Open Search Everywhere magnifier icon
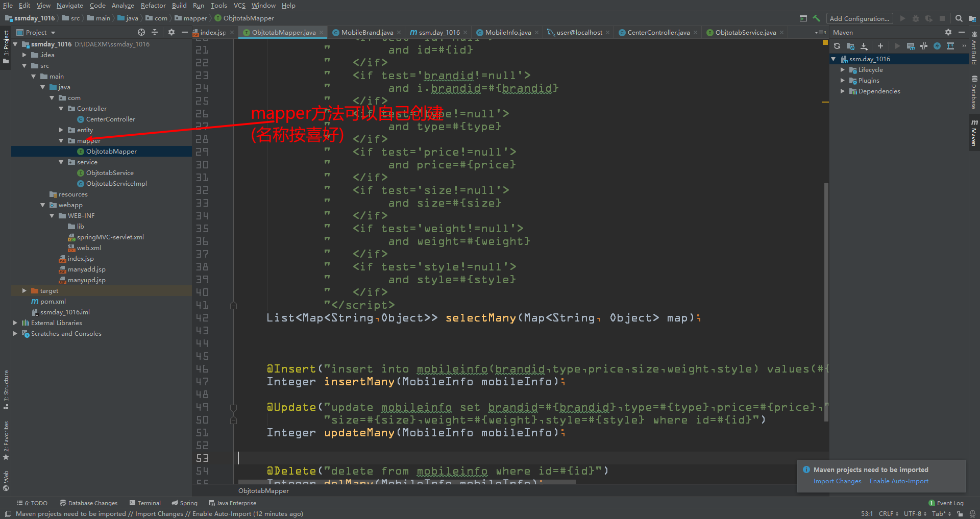This screenshot has height=519, width=980. [959, 18]
